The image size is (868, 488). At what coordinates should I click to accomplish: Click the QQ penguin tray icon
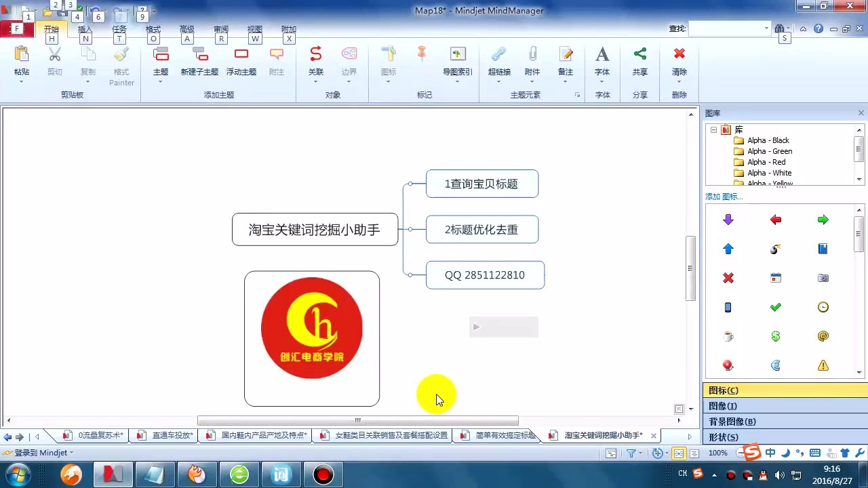point(763,475)
